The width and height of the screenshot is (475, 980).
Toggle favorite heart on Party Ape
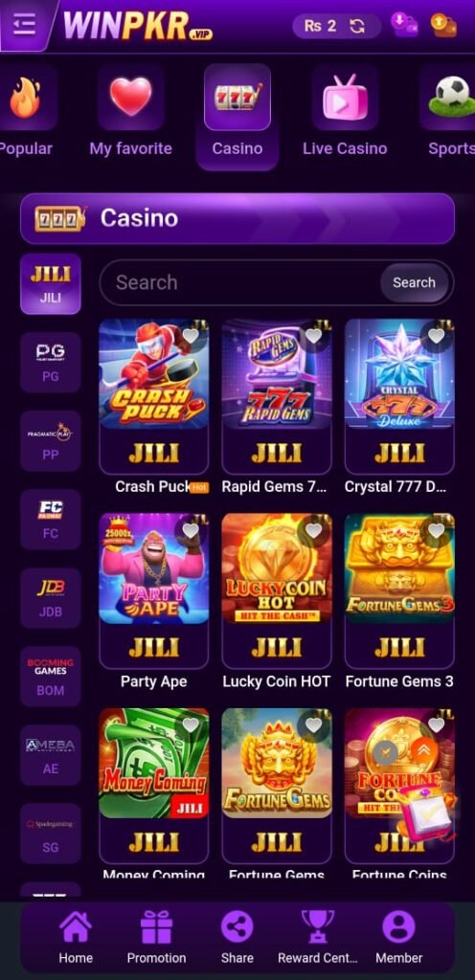click(191, 530)
